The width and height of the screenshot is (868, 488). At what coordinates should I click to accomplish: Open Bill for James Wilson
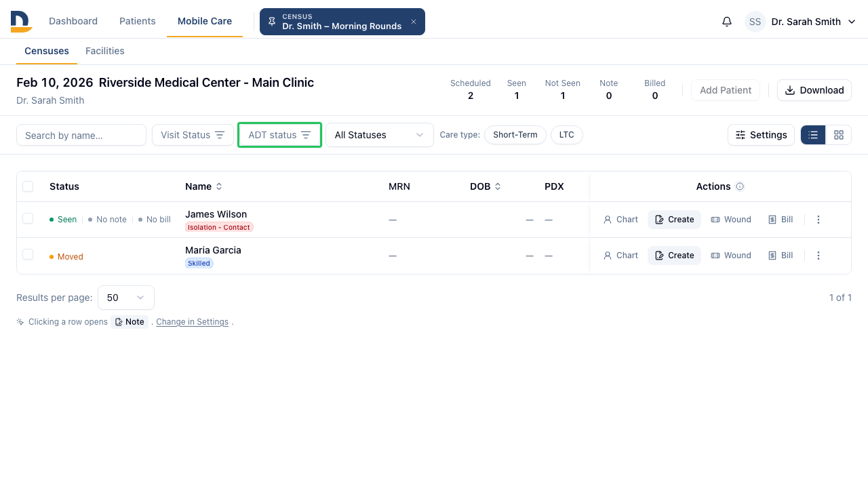click(x=781, y=220)
